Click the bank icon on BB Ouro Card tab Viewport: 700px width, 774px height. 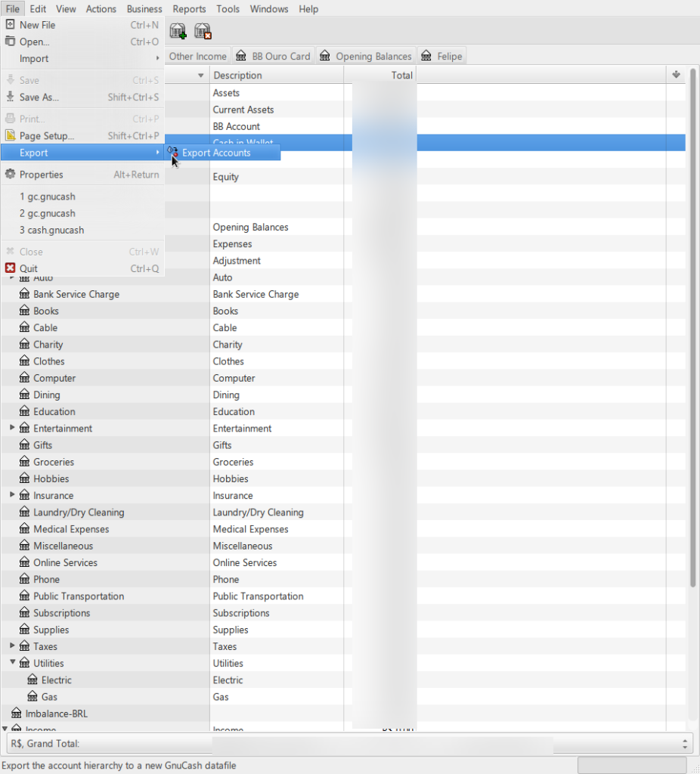tap(241, 56)
